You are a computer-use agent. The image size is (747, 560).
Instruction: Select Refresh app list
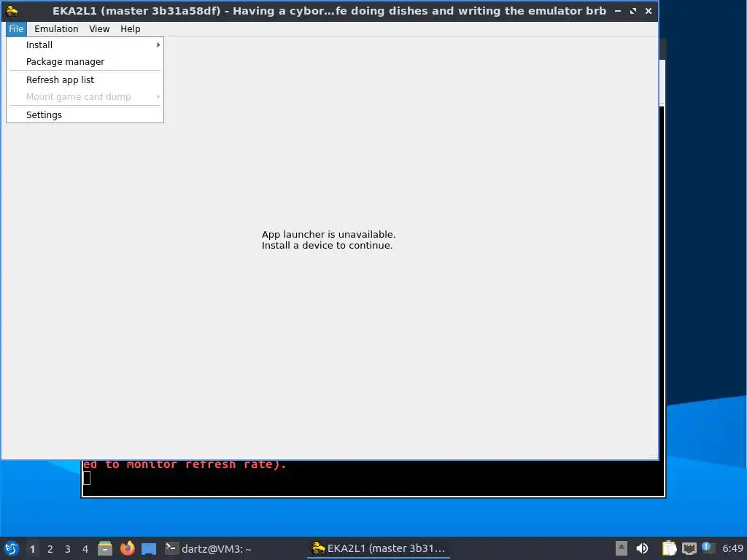point(85,79)
